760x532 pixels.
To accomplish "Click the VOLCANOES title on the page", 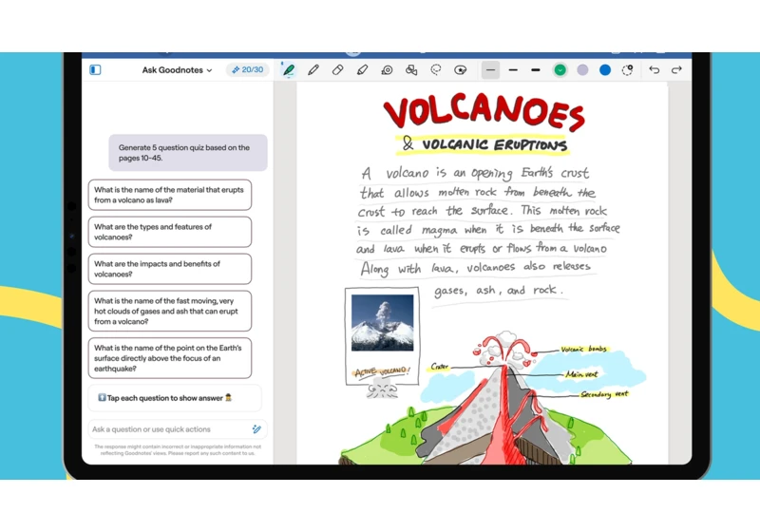I will point(484,111).
